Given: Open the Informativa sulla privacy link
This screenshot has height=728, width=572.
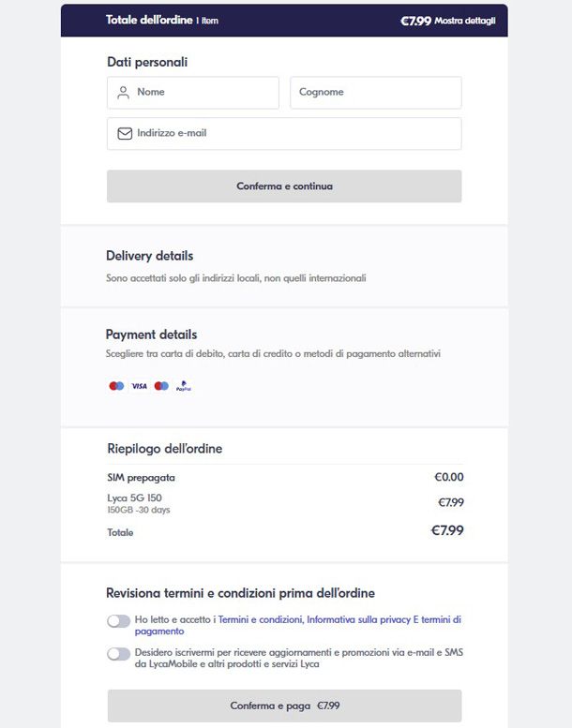Looking at the screenshot, I should tap(358, 620).
